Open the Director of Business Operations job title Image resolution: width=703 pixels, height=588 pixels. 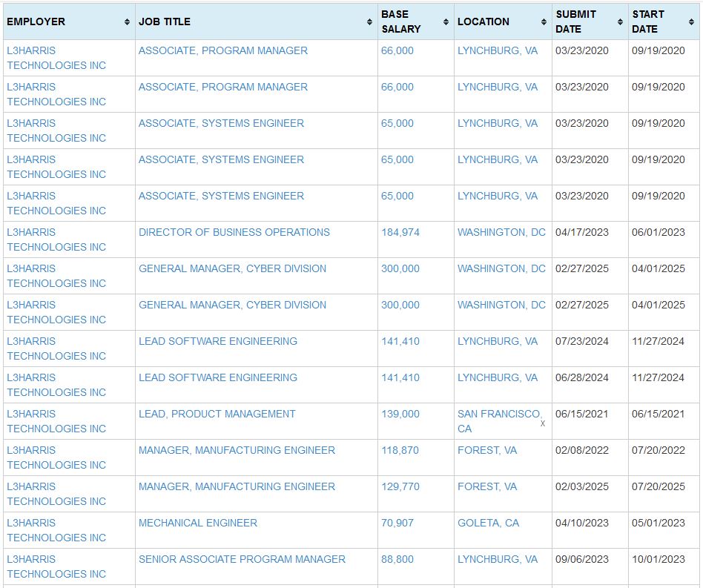point(234,232)
